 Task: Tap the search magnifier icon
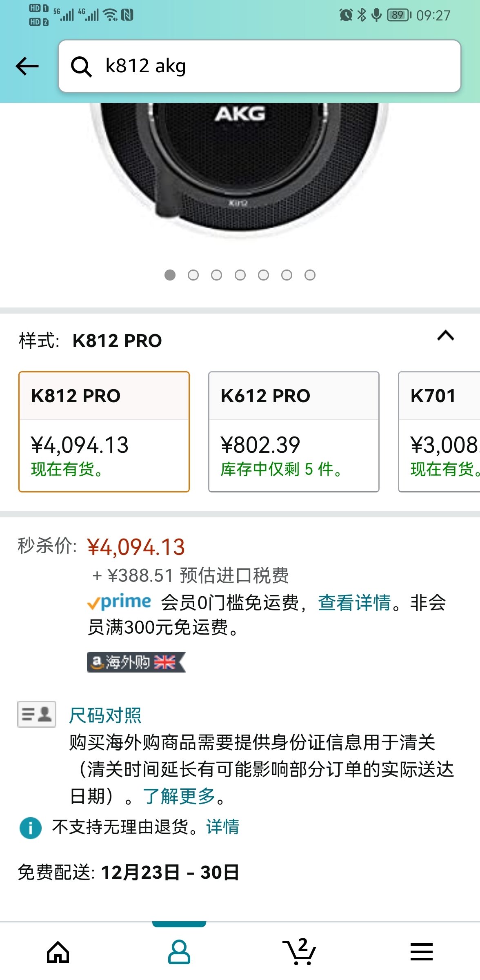(81, 67)
